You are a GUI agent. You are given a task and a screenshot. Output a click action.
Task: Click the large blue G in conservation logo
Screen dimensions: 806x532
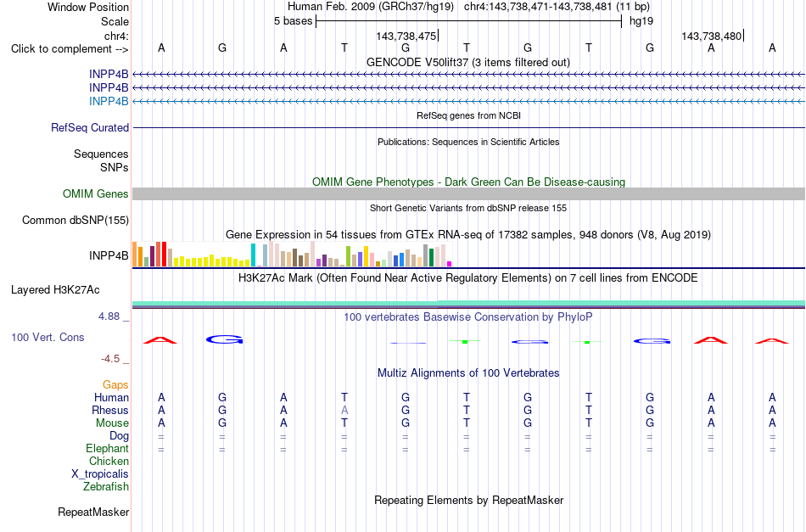[224, 339]
